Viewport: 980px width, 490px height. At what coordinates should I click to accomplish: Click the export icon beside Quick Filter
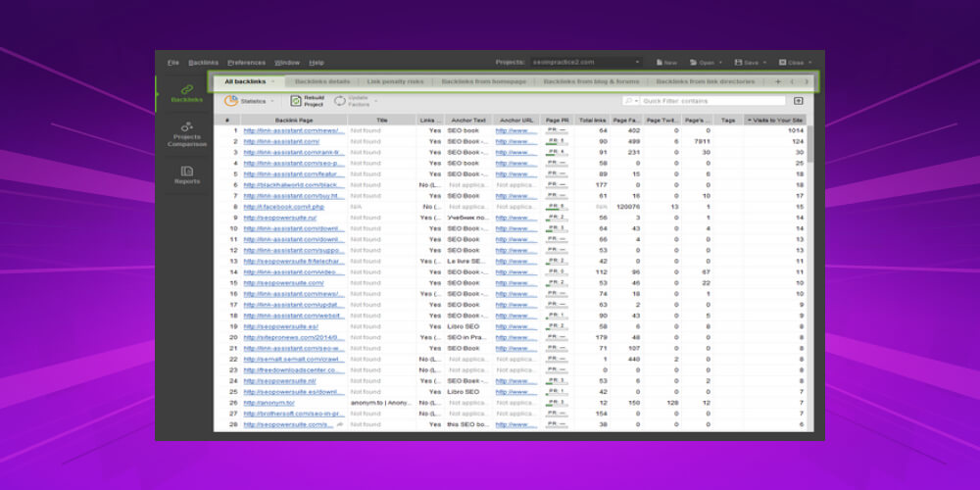point(798,101)
